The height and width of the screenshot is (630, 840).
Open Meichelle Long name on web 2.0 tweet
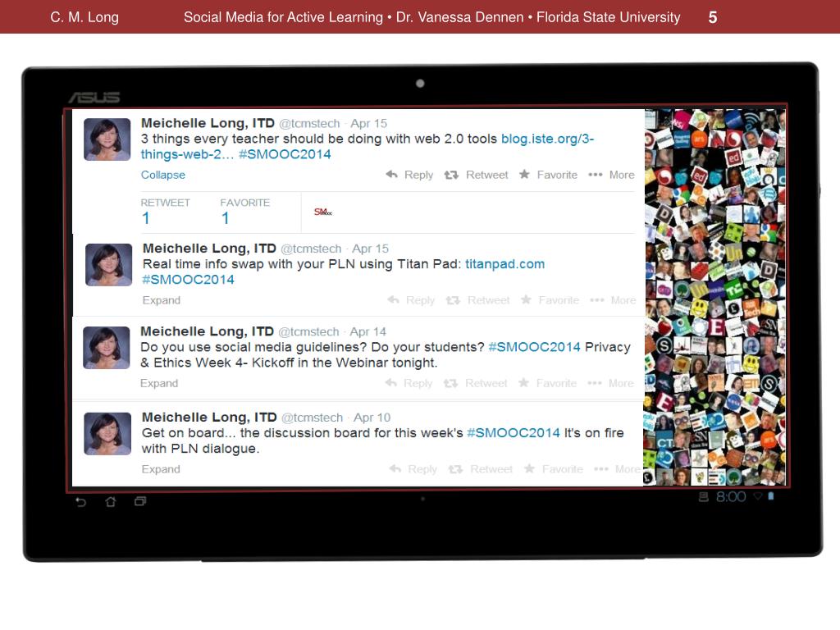point(208,123)
